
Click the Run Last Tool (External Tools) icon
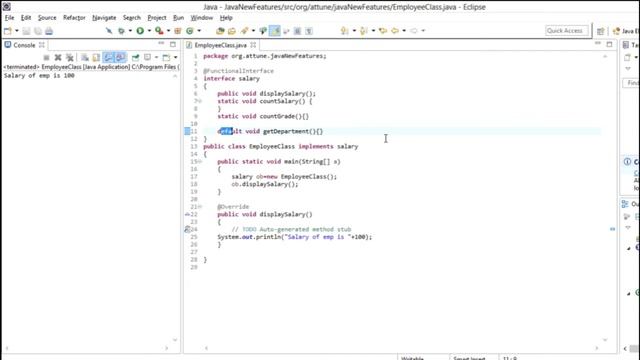pos(159,31)
